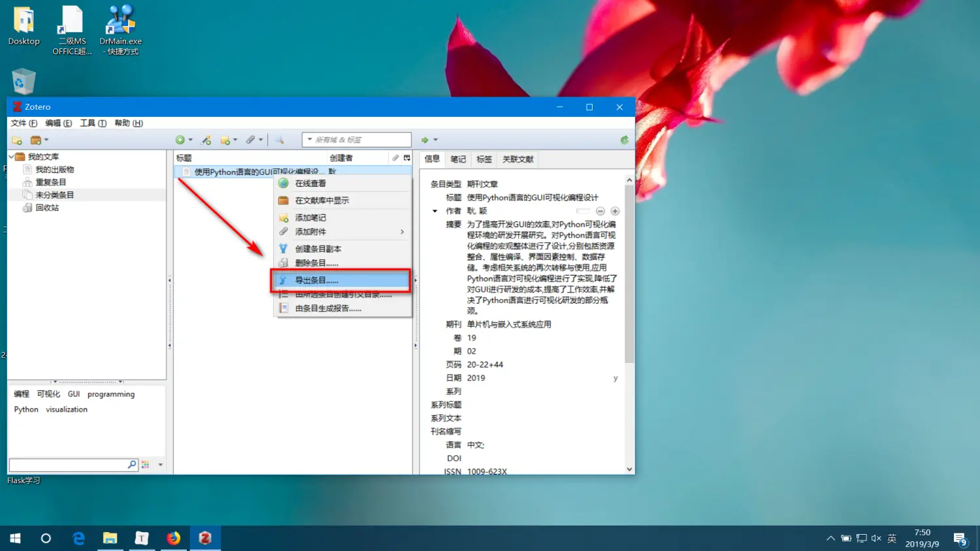This screenshot has height=551, width=980.
Task: Choose 删除条目 from the context menu
Action: pyautogui.click(x=342, y=263)
